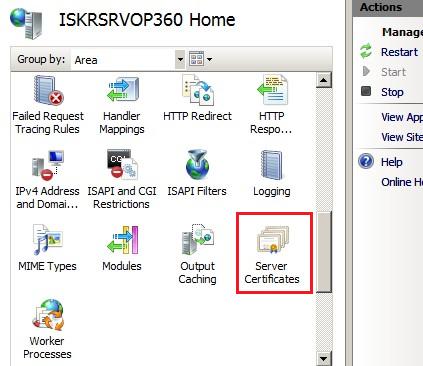The height and width of the screenshot is (366, 423).
Task: Click the grayed Start arrow icon
Action: point(366,71)
